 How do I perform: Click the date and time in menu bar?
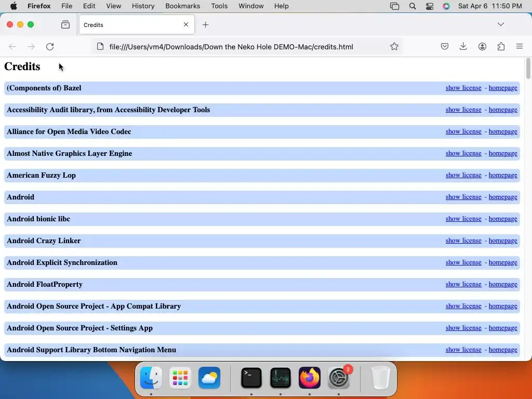[490, 6]
